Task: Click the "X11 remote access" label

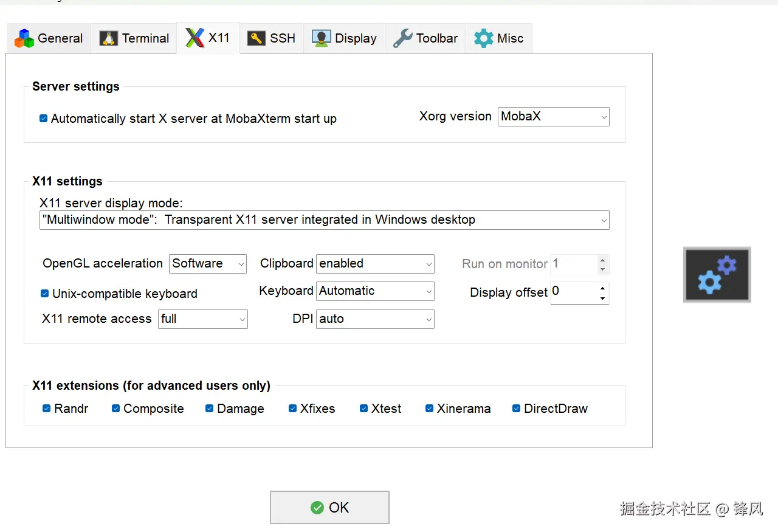Action: (x=97, y=319)
